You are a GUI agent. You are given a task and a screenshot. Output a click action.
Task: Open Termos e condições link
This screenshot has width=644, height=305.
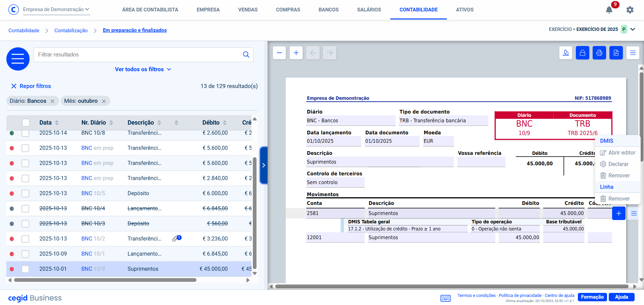point(476,296)
